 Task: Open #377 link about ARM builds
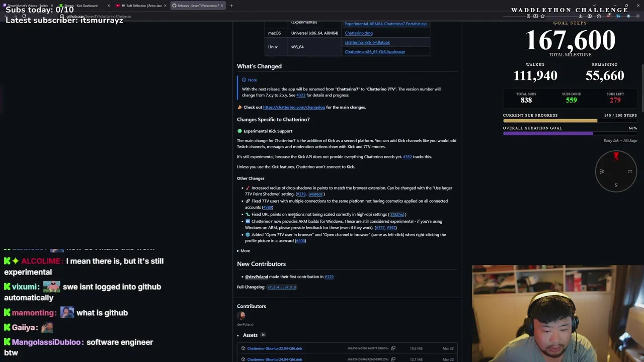(x=380, y=228)
